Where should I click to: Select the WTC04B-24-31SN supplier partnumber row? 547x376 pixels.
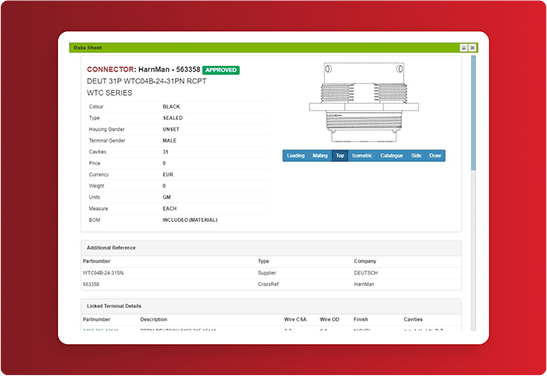pos(271,273)
